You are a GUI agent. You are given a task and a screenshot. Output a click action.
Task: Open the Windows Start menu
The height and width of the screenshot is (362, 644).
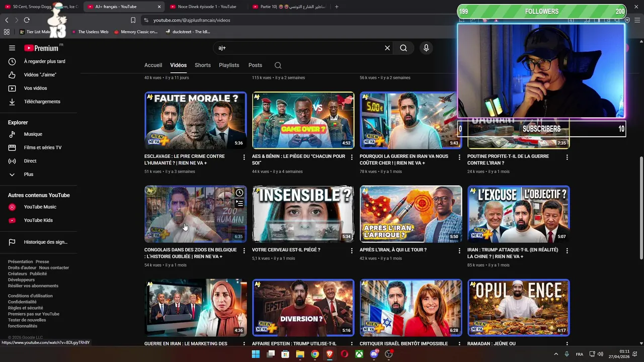click(256, 354)
